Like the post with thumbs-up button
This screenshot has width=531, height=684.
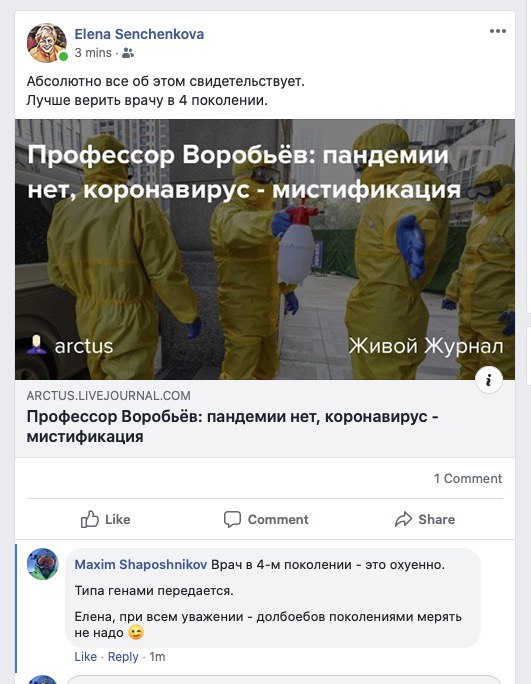[x=106, y=519]
